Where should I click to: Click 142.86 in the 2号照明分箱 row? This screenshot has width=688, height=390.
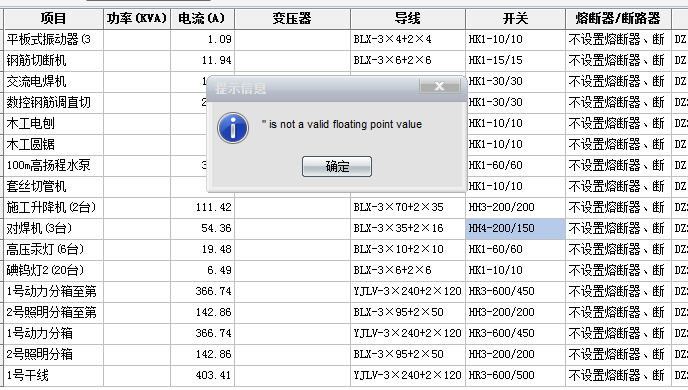(202, 355)
